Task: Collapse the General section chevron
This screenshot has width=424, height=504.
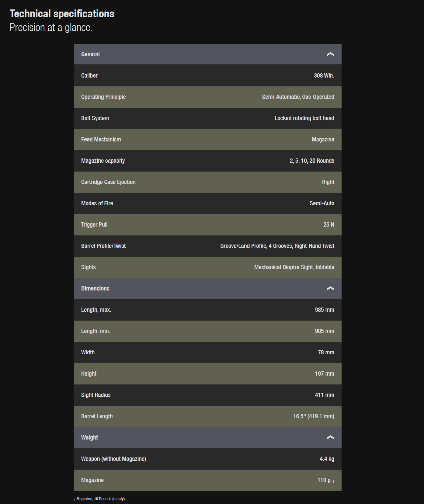Action: coord(330,54)
